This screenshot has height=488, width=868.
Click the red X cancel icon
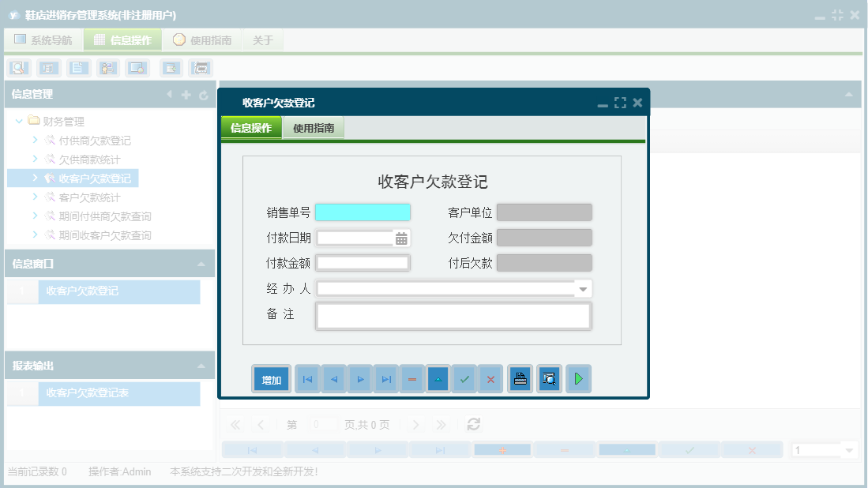[490, 378]
